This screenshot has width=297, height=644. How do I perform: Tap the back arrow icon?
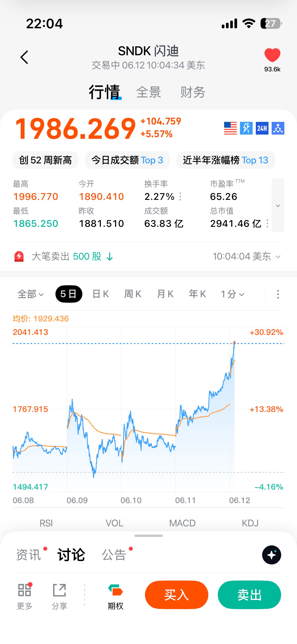point(24,57)
